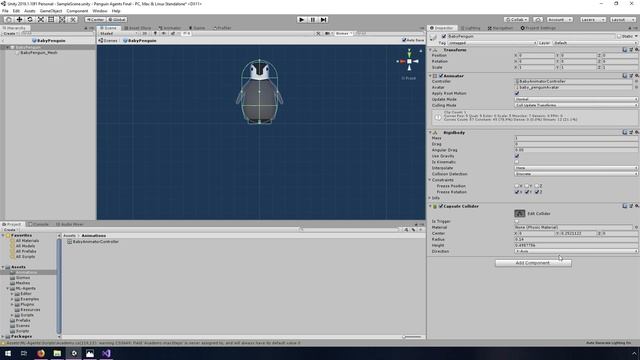
Task: Open the Collision Detection dropdown
Action: (x=576, y=174)
